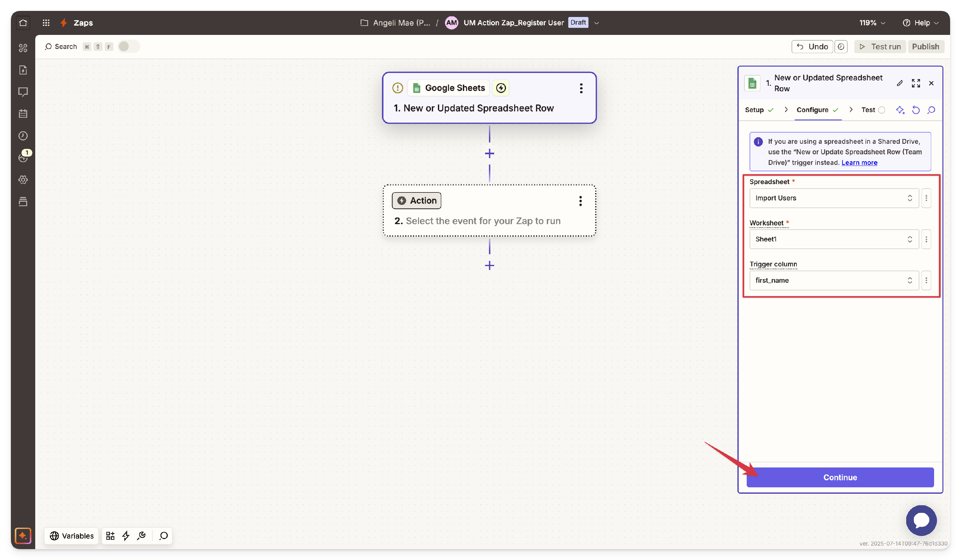Open the apps grid launcher

coord(46,23)
